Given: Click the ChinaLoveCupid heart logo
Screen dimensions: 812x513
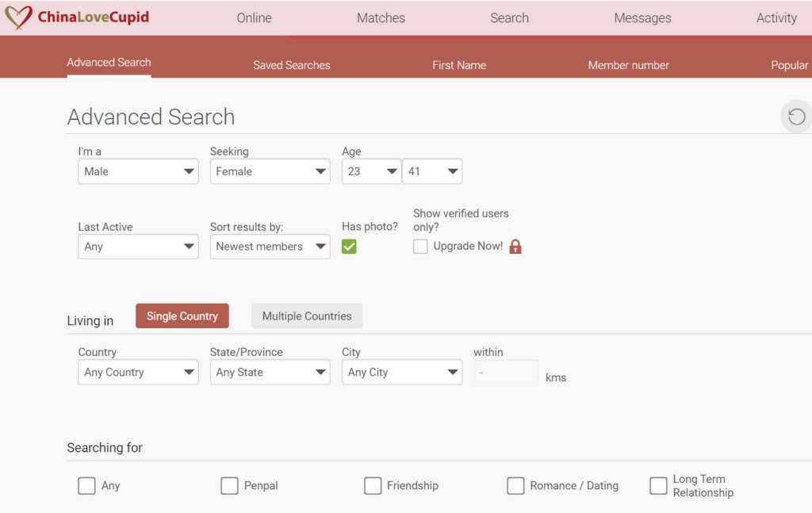Looking at the screenshot, I should coord(19,17).
